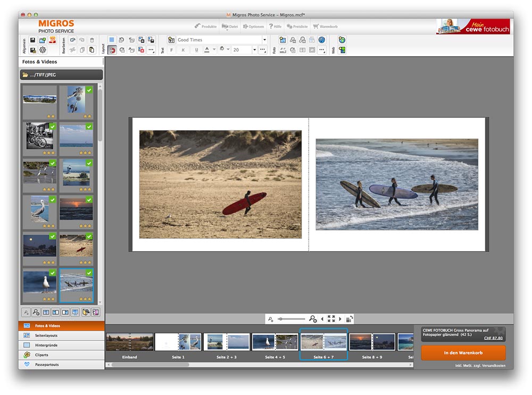Image resolution: width=532 pixels, height=395 pixels.
Task: Click the globe icon in Foto toolbar
Action: point(322,40)
